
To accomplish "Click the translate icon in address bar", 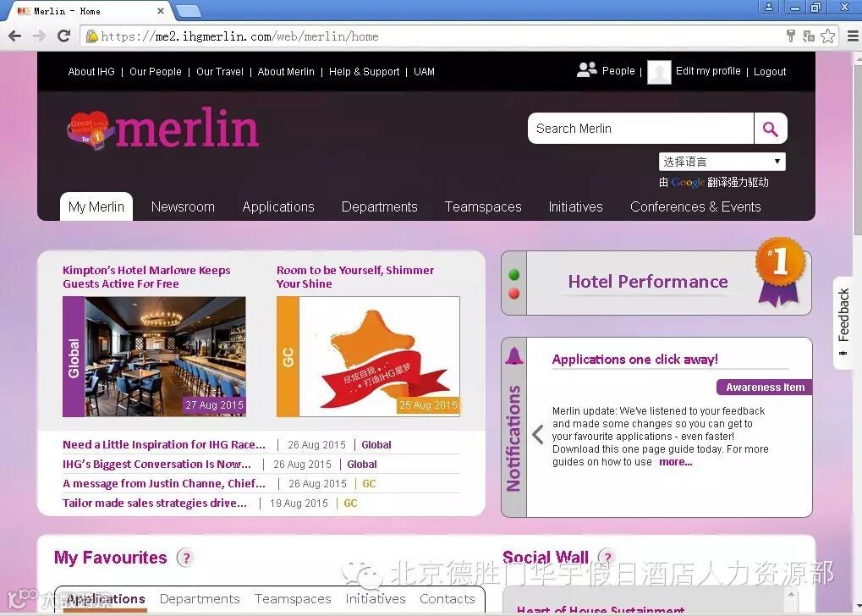I will (809, 36).
